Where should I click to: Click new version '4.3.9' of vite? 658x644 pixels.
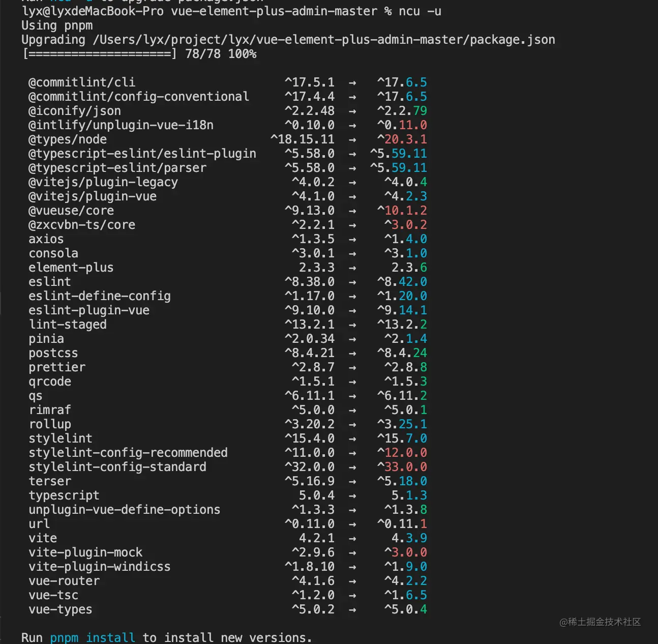[409, 538]
